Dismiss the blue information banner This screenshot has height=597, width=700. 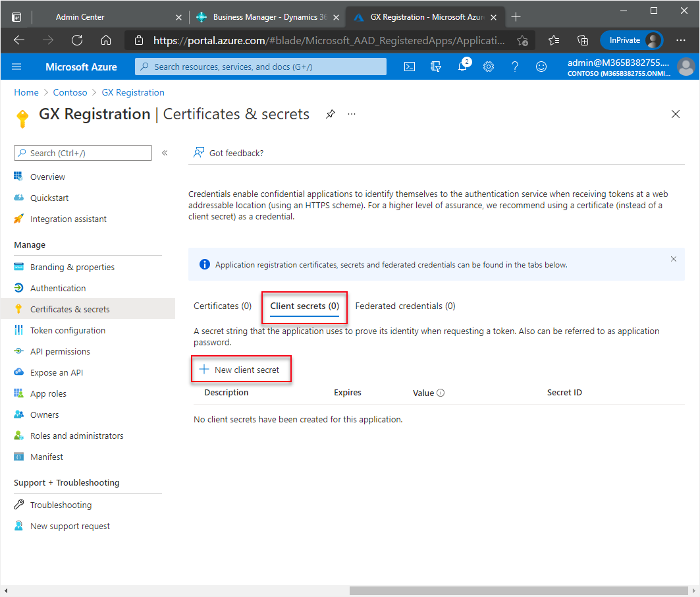pos(673,259)
